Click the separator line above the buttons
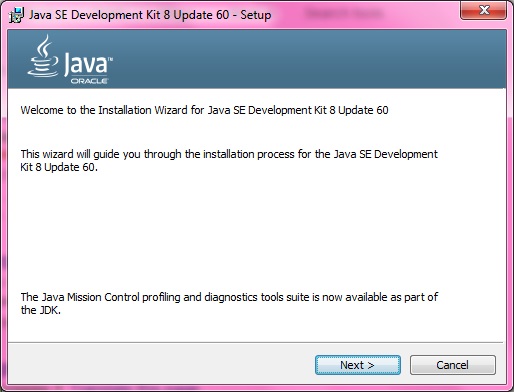 pos(255,342)
